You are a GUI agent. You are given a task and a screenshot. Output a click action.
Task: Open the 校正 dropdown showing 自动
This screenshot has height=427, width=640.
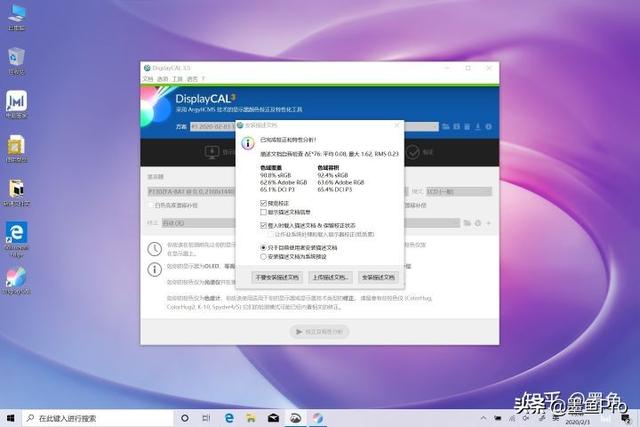click(310, 223)
